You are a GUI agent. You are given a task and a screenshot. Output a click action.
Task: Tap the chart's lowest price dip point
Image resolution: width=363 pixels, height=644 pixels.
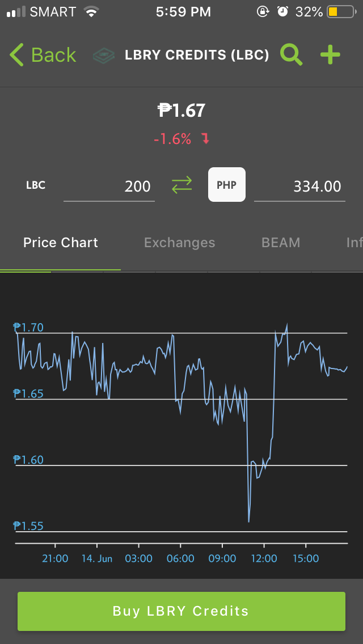point(249,522)
